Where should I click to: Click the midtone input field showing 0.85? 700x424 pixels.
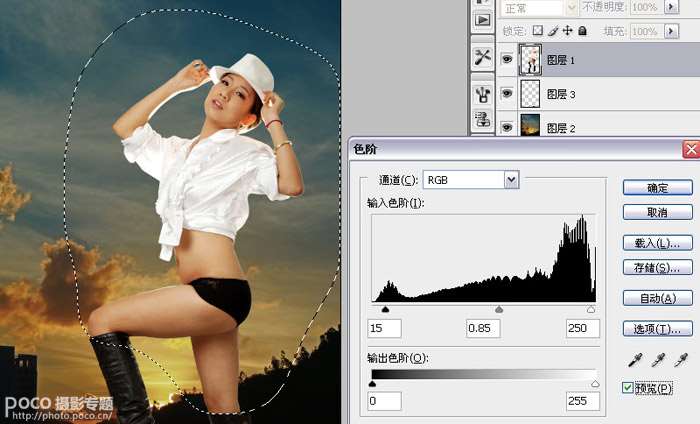pyautogui.click(x=483, y=328)
